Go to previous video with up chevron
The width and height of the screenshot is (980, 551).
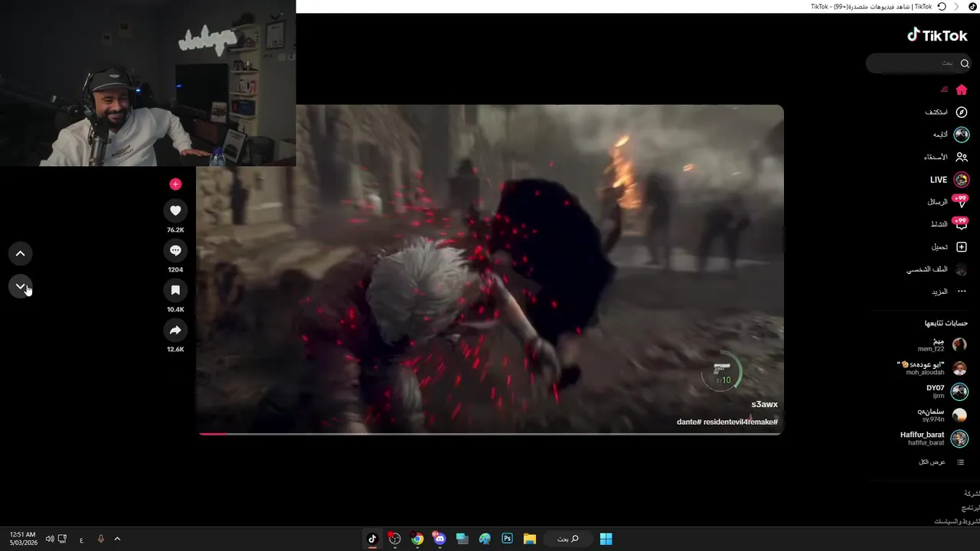pos(21,253)
